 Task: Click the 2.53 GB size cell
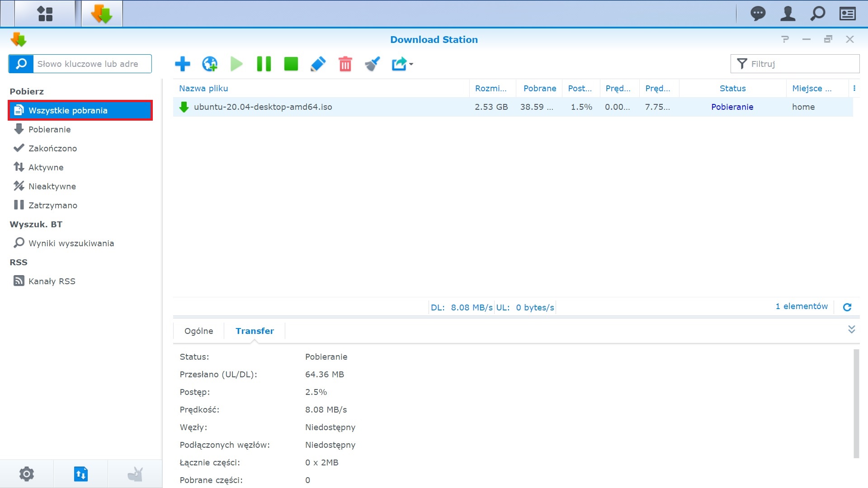[x=491, y=107]
